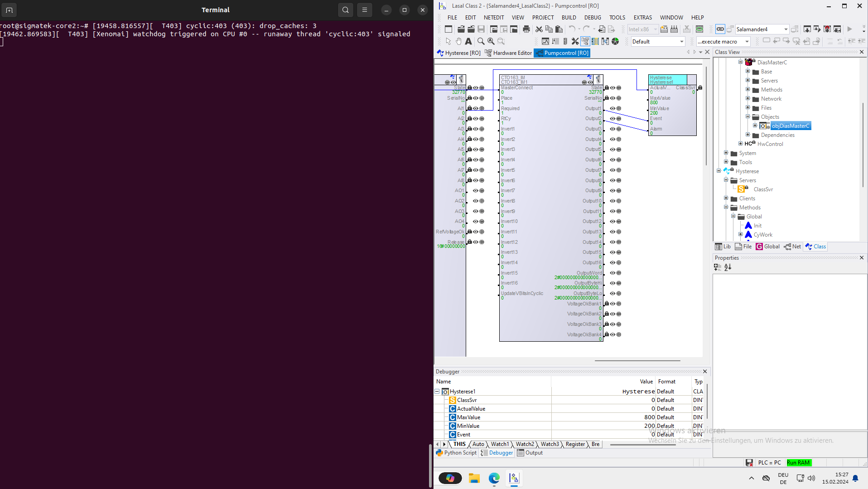Toggle the eye icon beside Output5

pos(612,150)
